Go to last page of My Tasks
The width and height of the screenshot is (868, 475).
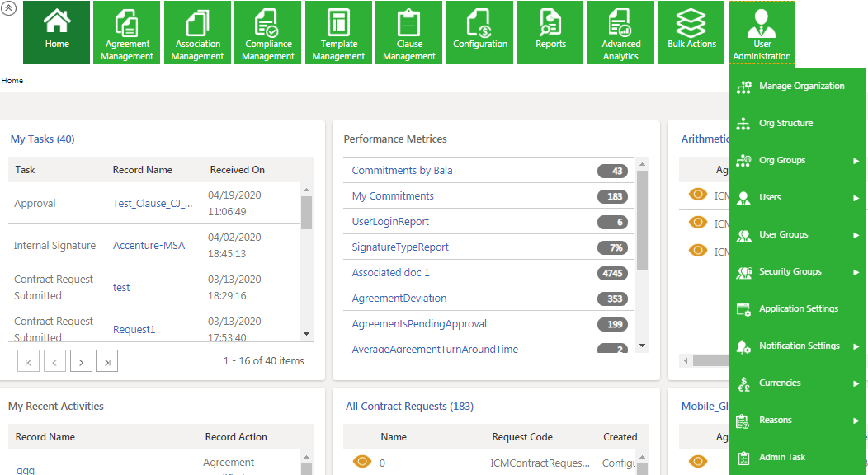[x=107, y=361]
